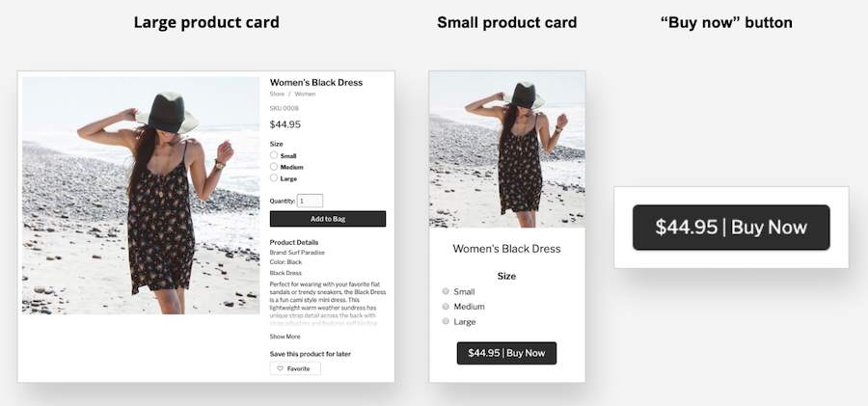Open the Women breadcrumb link

(x=305, y=95)
